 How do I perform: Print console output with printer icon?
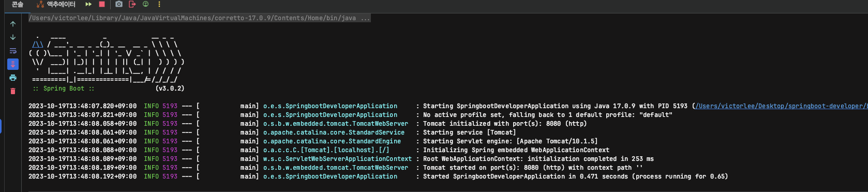(x=13, y=78)
